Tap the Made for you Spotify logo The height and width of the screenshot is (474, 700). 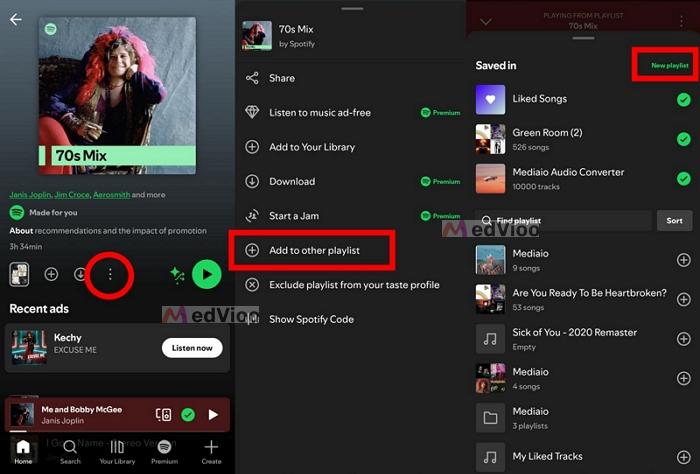(17, 212)
